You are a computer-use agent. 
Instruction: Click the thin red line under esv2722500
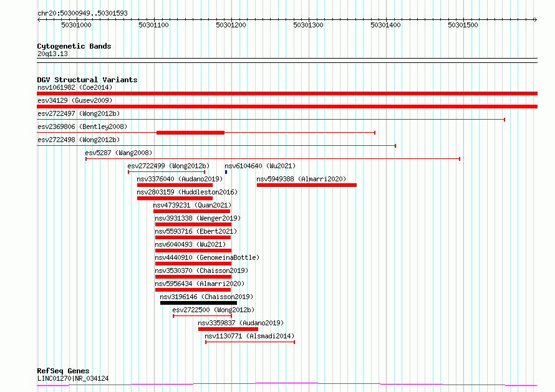pyautogui.click(x=203, y=316)
